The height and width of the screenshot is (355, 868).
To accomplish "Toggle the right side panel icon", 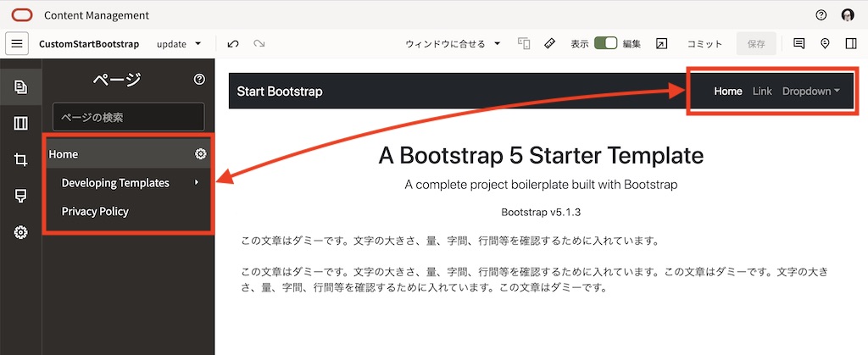I will pyautogui.click(x=851, y=43).
